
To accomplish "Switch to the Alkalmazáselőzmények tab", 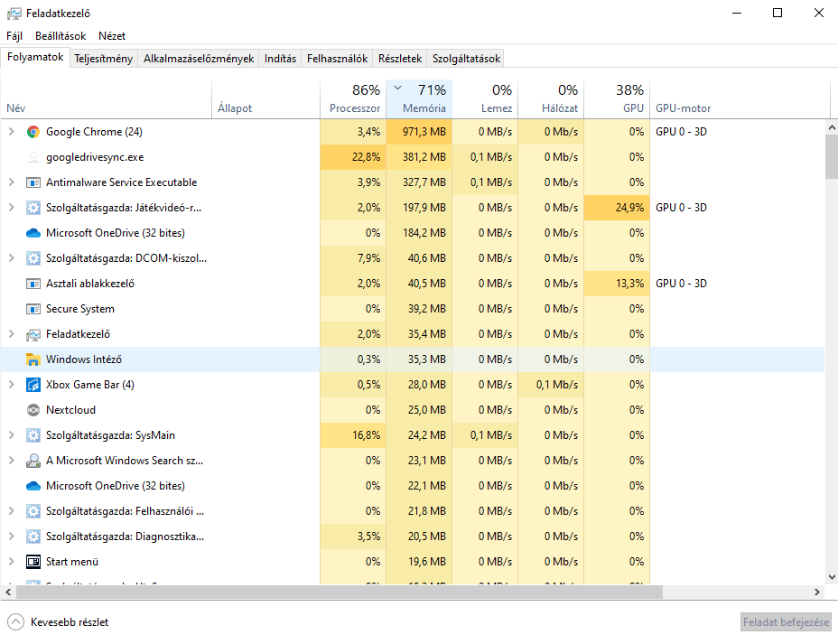I will (x=199, y=58).
